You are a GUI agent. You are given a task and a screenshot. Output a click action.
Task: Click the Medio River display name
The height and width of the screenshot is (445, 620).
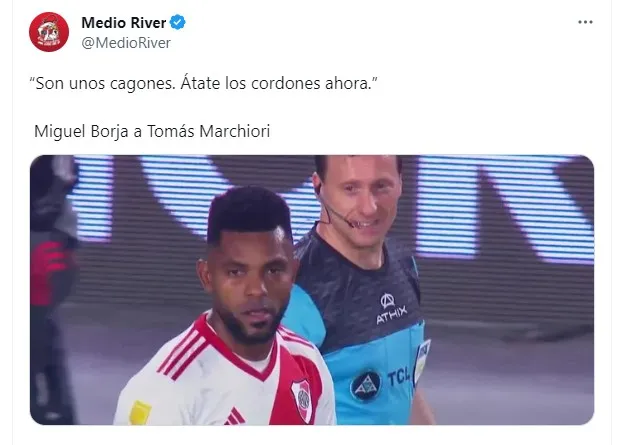[x=123, y=23]
